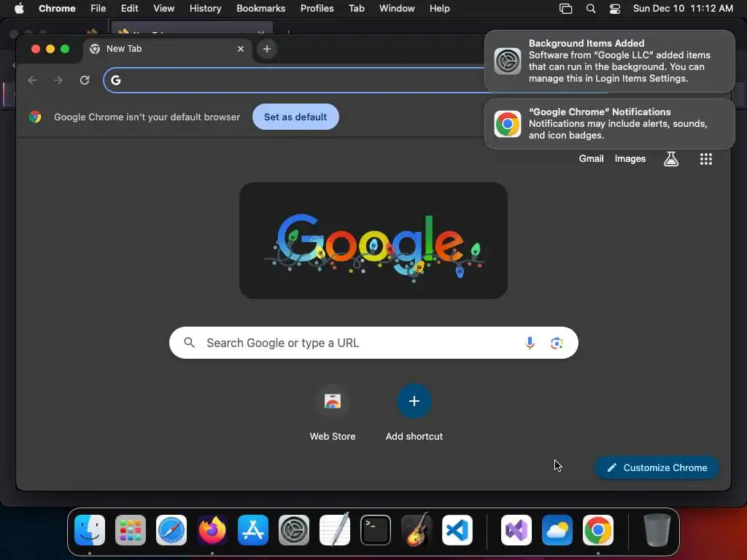Open a new tab with the plus button
The height and width of the screenshot is (560, 747).
click(267, 49)
